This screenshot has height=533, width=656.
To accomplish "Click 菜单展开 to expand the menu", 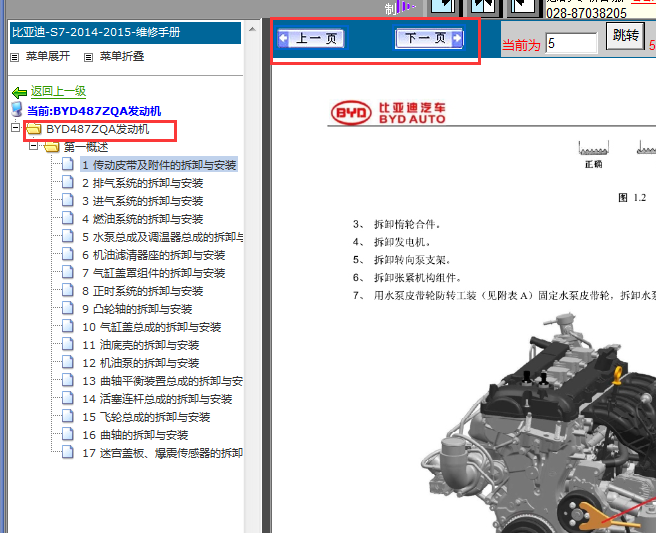I will tap(48, 56).
